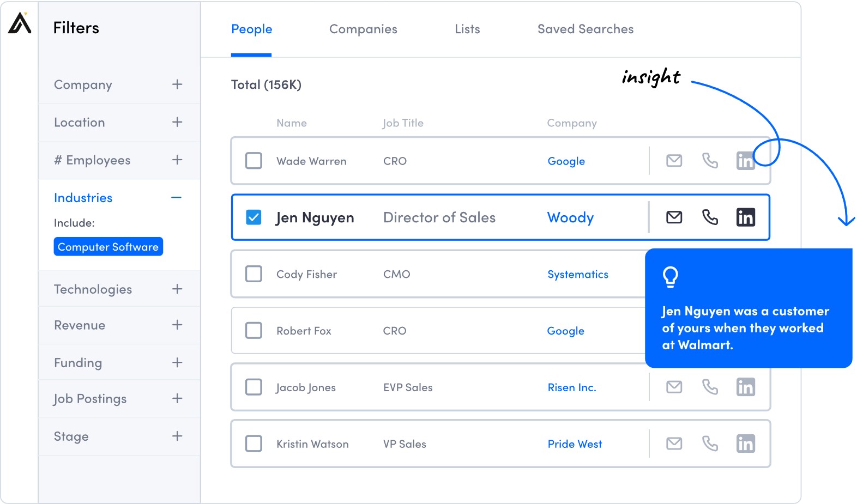Screen dimensions: 857x504
Task: Click the Cody Fisher name
Action: 306,275
